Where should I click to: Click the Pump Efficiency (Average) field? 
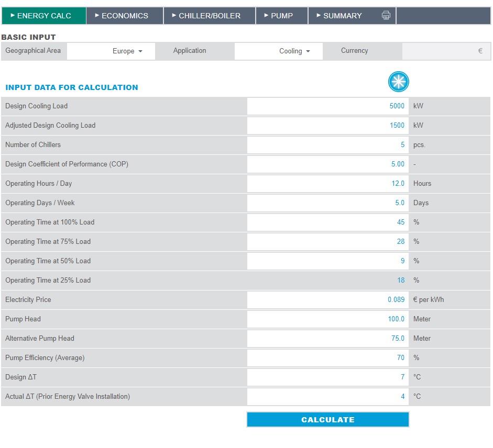[x=327, y=358]
